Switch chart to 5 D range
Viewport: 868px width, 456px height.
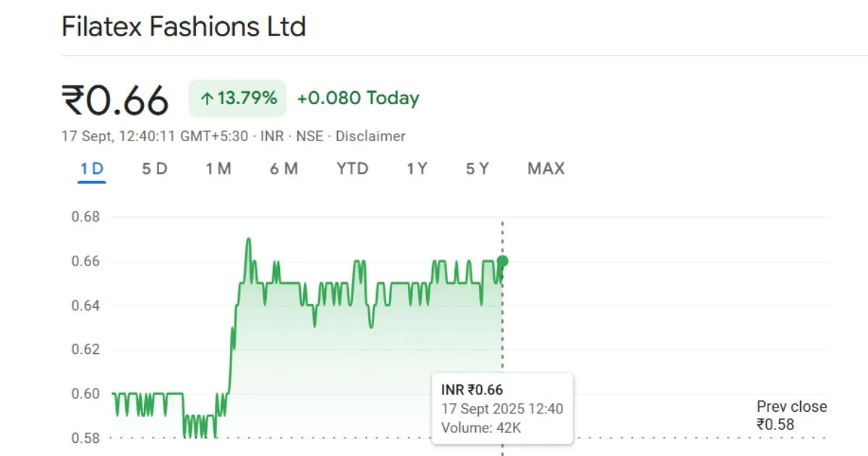click(154, 169)
